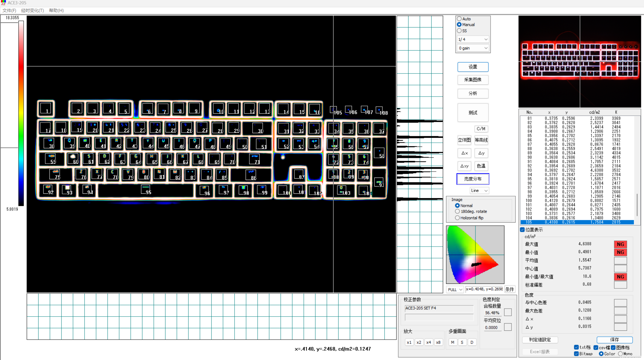The width and height of the screenshot is (644, 360).
Task: Click the NG indicator for 最大值
Action: click(620, 244)
